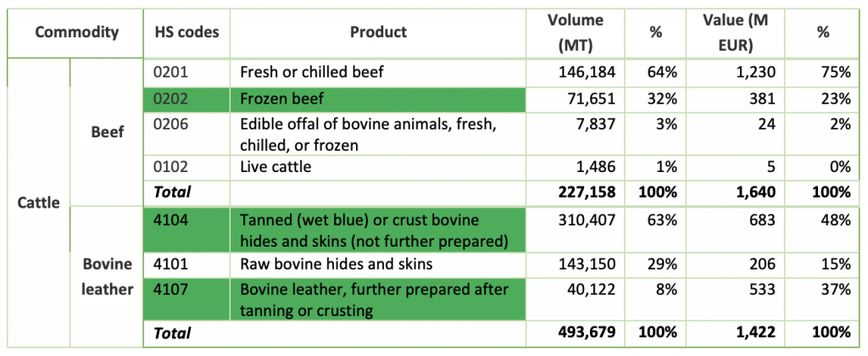This screenshot has height=356, width=868.
Task: Click the Frozen beef product cell
Action: pos(378,98)
